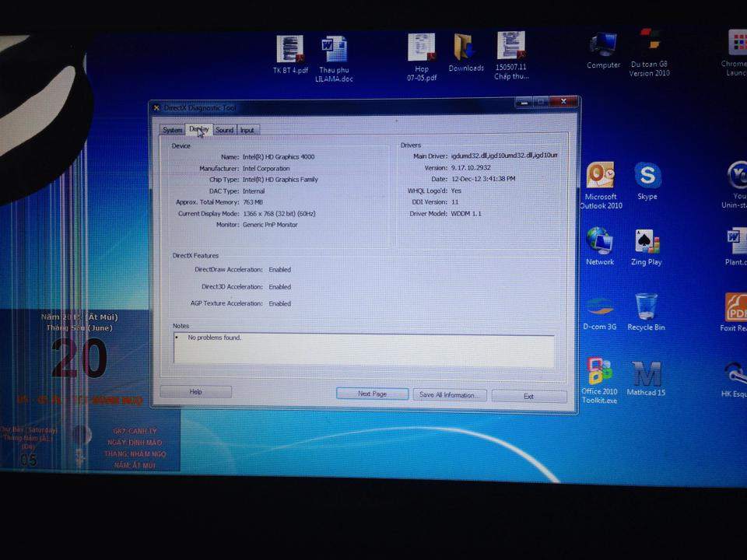This screenshot has height=560, width=747.
Task: Click WHQL Logo'd value "Yes"
Action: point(456,191)
